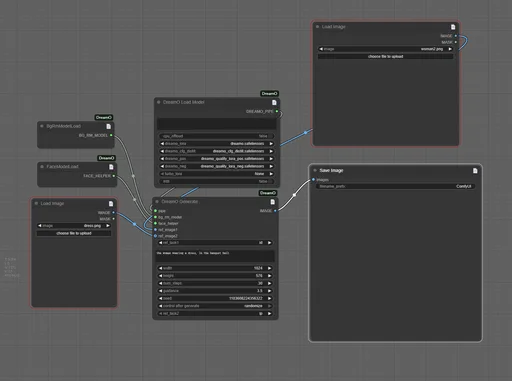The image size is (512, 381).
Task: Click the DreamO badge above BgRmModelLoad
Action: pos(104,117)
